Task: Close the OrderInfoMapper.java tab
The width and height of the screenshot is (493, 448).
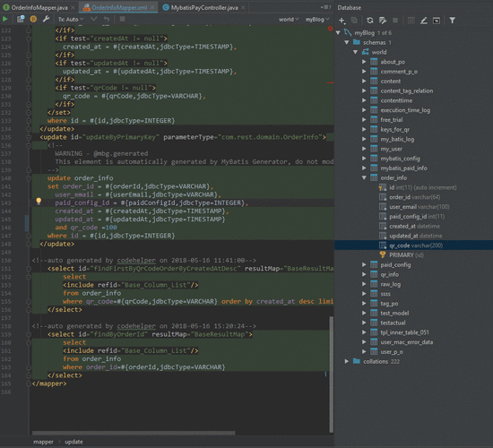Action: click(73, 7)
